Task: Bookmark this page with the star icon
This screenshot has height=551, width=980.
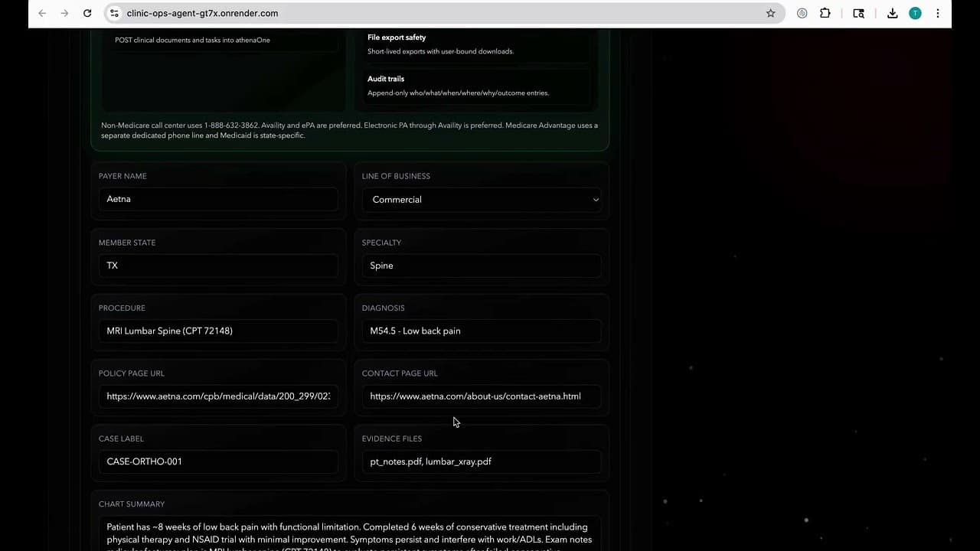Action: [x=770, y=13]
